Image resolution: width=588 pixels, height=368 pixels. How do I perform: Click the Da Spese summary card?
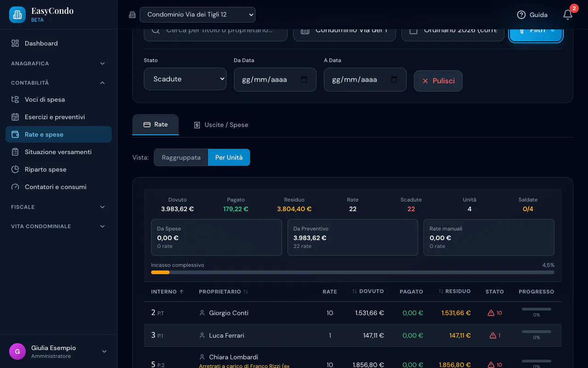[216, 237]
